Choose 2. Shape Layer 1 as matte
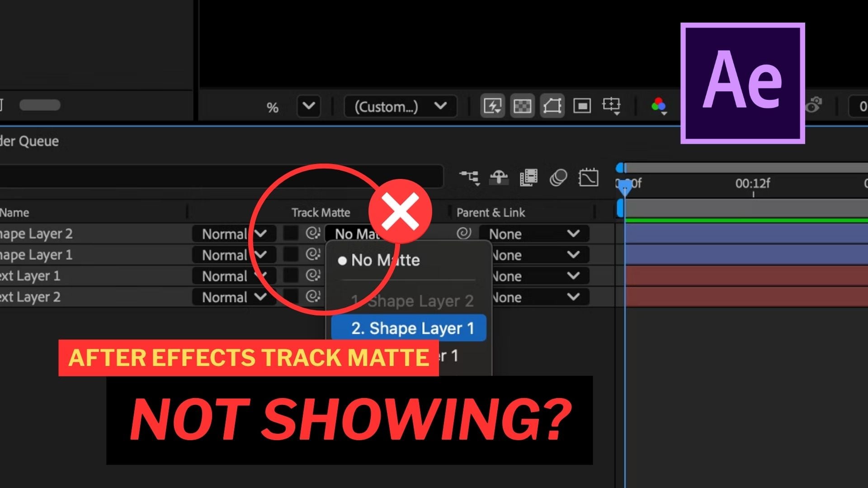The height and width of the screenshot is (488, 868). (409, 328)
